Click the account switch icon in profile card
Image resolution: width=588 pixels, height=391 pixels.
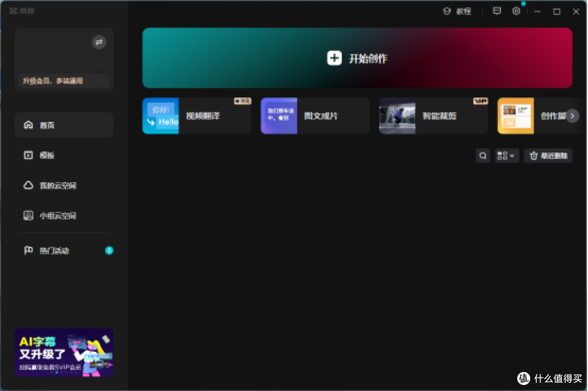pyautogui.click(x=99, y=42)
